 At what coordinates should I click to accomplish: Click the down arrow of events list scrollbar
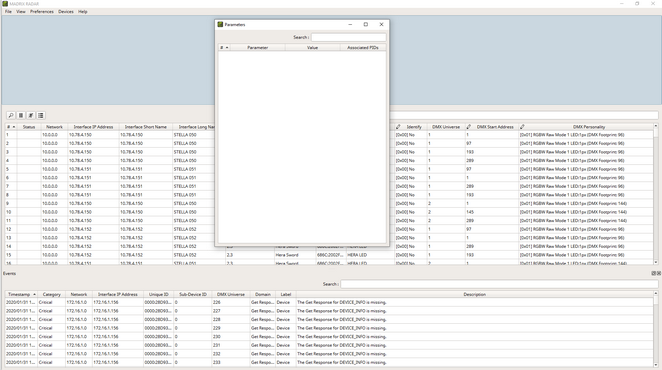pyautogui.click(x=656, y=365)
